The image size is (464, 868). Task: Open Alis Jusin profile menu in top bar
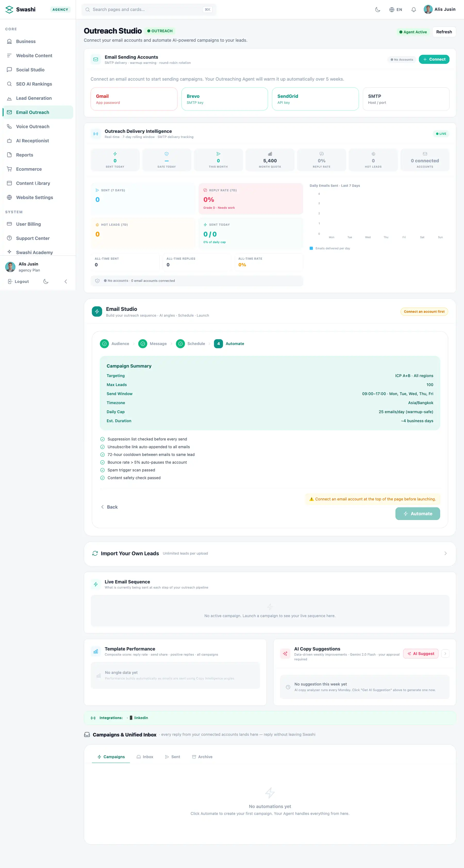440,10
